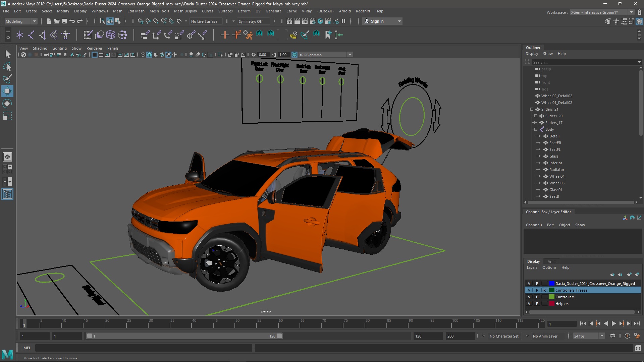
Task: Click the Redo arrow icon
Action: point(80,21)
